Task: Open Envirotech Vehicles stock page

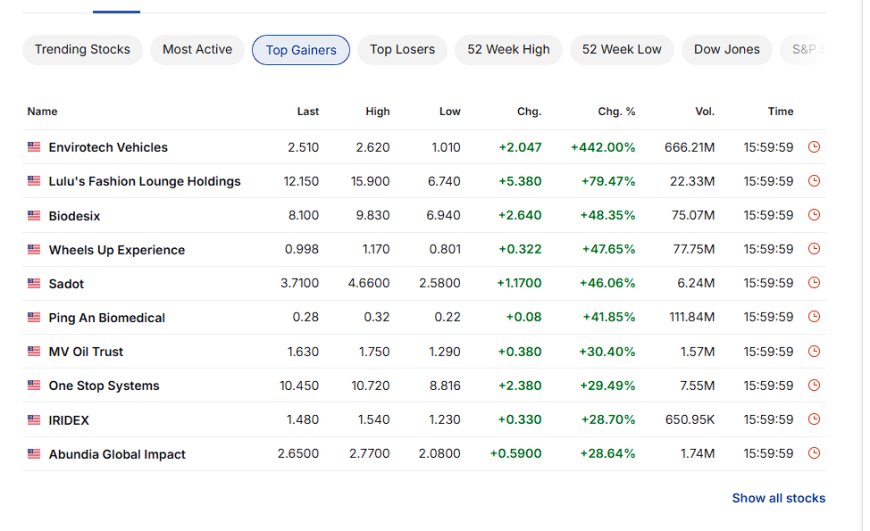Action: 108,148
